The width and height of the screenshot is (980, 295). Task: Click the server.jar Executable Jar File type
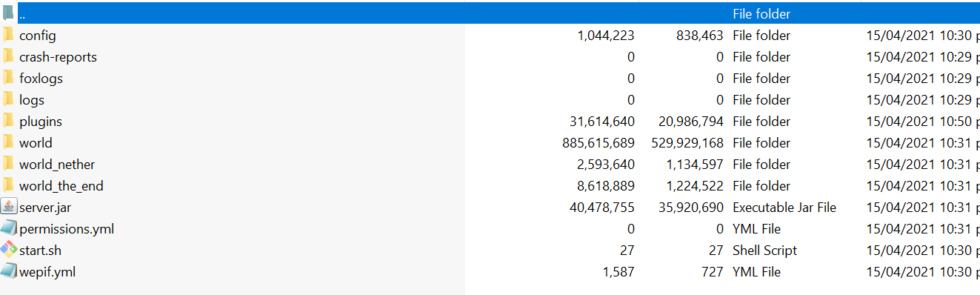coord(784,208)
